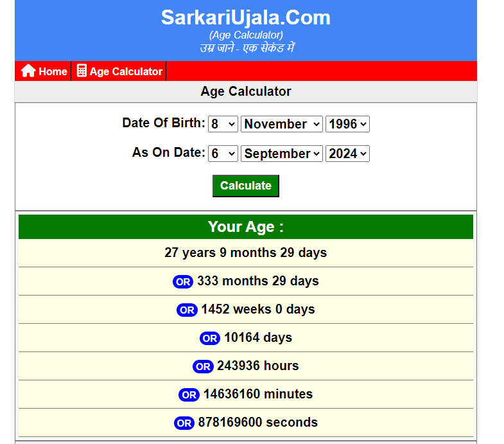
Task: Select the 10164 days result
Action: coord(258,338)
